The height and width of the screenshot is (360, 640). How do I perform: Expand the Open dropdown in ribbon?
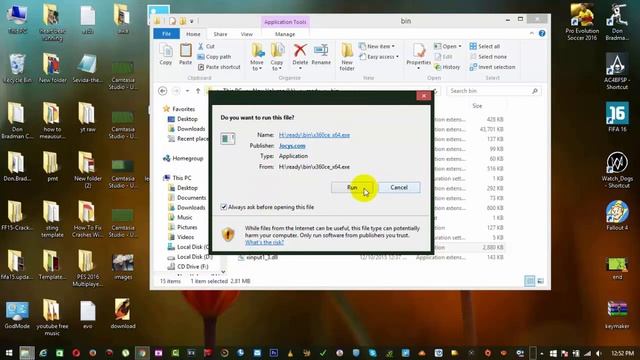click(x=448, y=47)
